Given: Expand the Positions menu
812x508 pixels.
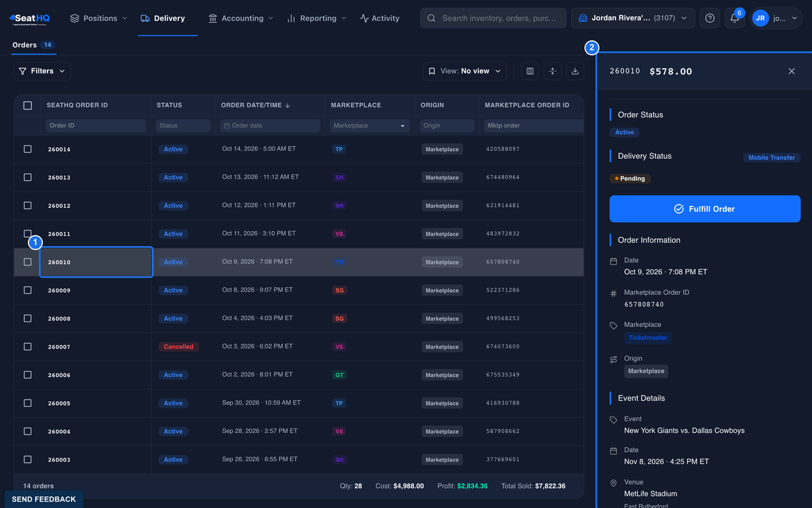Looking at the screenshot, I should coord(98,18).
